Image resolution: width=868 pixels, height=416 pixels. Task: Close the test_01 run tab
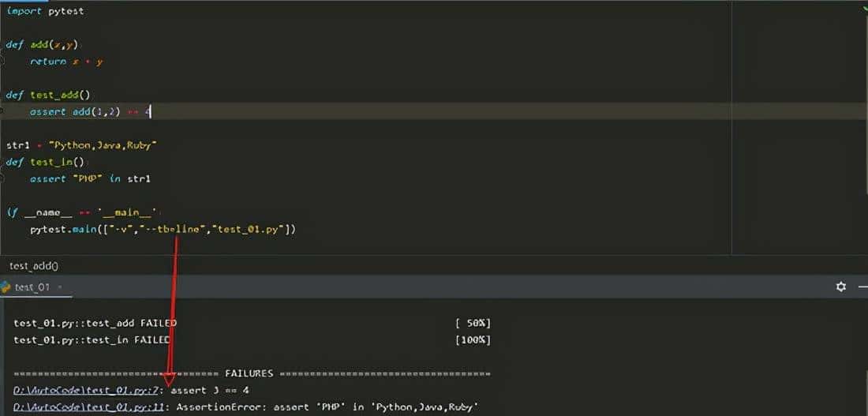pos(60,287)
